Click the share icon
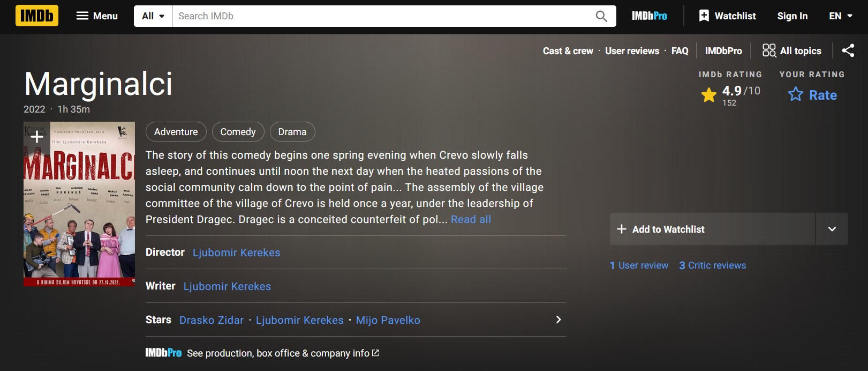This screenshot has height=371, width=868. [848, 50]
